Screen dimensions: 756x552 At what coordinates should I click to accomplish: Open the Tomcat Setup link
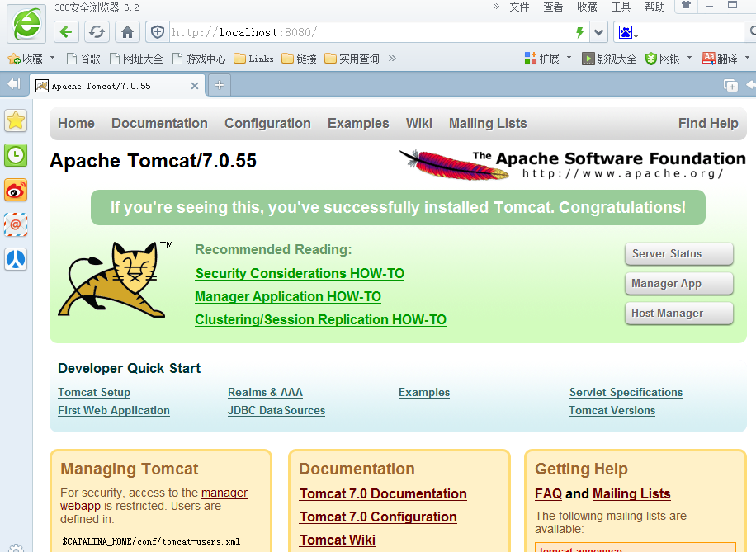(x=94, y=393)
